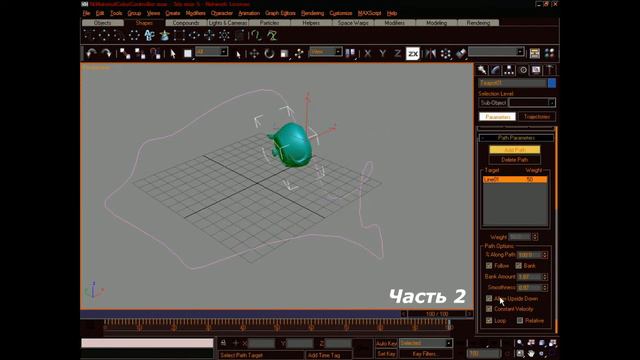Open the Create command panel tab
The width and height of the screenshot is (640, 360).
[482, 70]
